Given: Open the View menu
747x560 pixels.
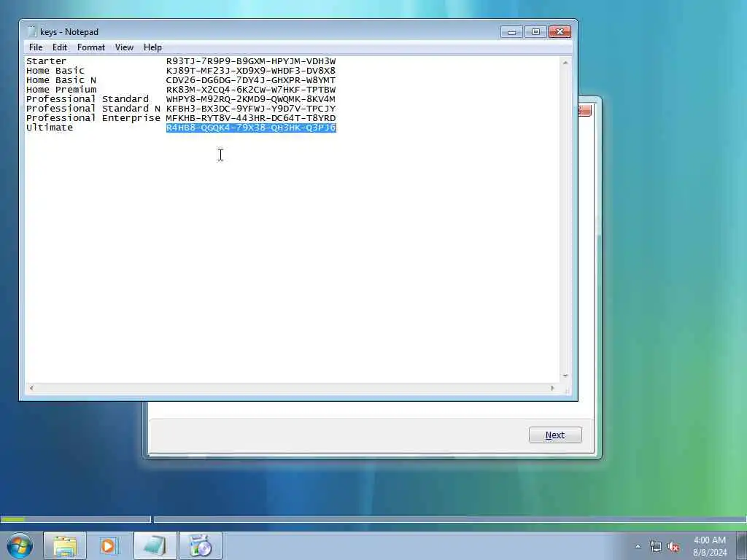Looking at the screenshot, I should click(124, 47).
